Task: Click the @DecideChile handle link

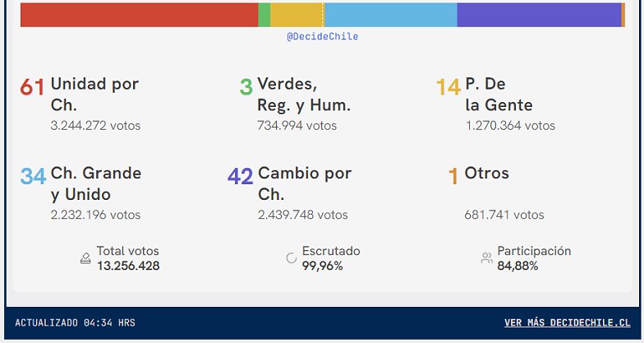Action: pyautogui.click(x=322, y=37)
